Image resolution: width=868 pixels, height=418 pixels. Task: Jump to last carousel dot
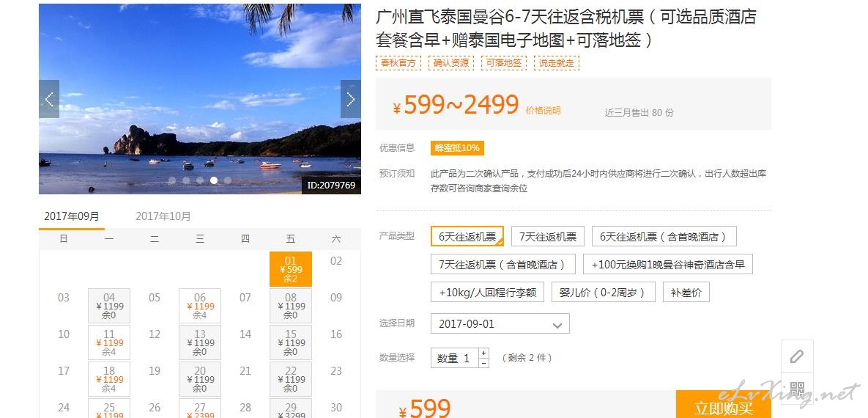228,180
